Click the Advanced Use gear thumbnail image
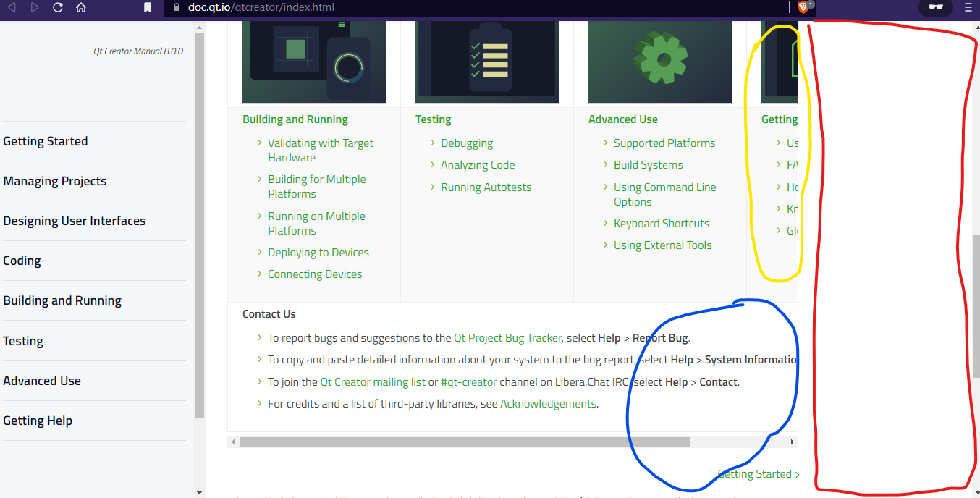 [x=660, y=62]
